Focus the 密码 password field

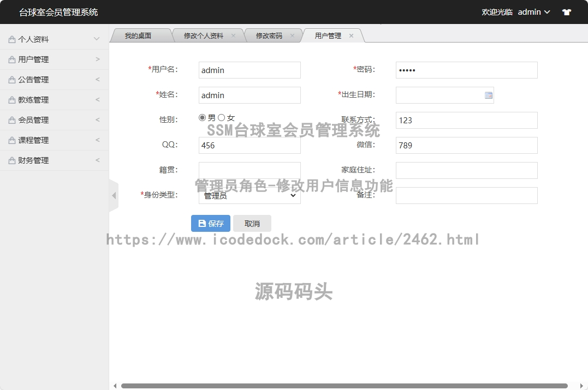click(466, 70)
